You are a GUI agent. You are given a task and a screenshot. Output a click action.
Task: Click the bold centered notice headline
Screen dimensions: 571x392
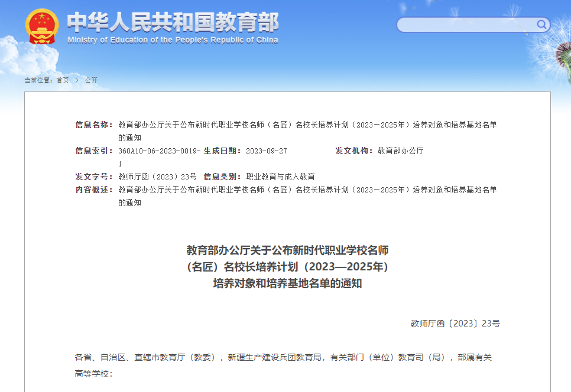coord(287,267)
